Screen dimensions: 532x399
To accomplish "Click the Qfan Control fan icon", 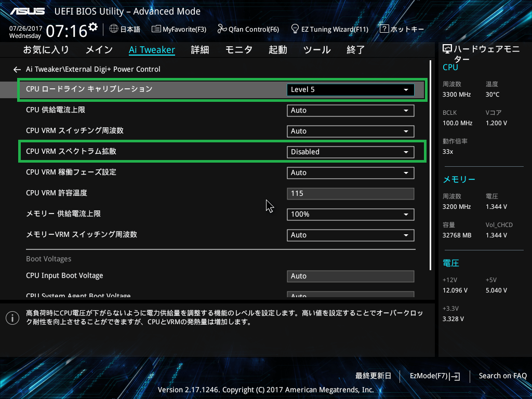I will tap(222, 29).
